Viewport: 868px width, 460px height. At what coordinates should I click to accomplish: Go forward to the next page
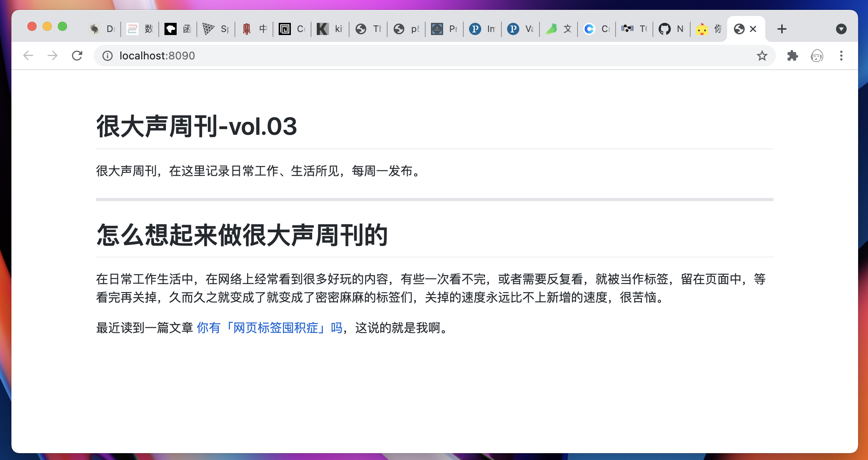pos(53,56)
